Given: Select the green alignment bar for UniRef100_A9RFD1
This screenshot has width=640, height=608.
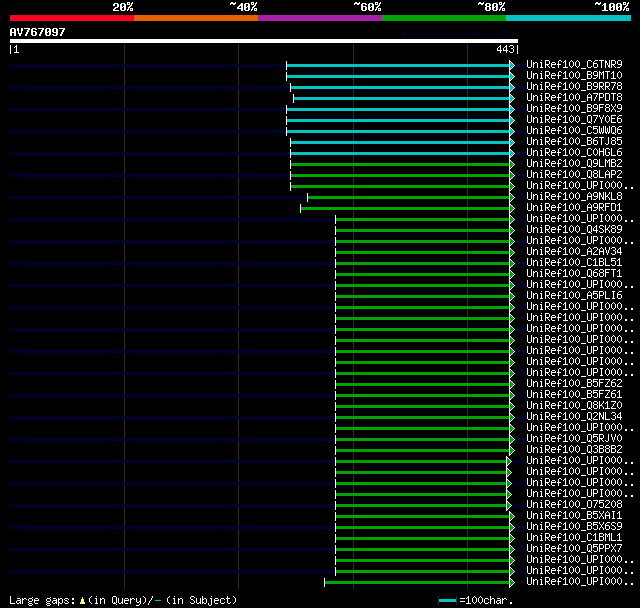Looking at the screenshot, I should tap(405, 209).
